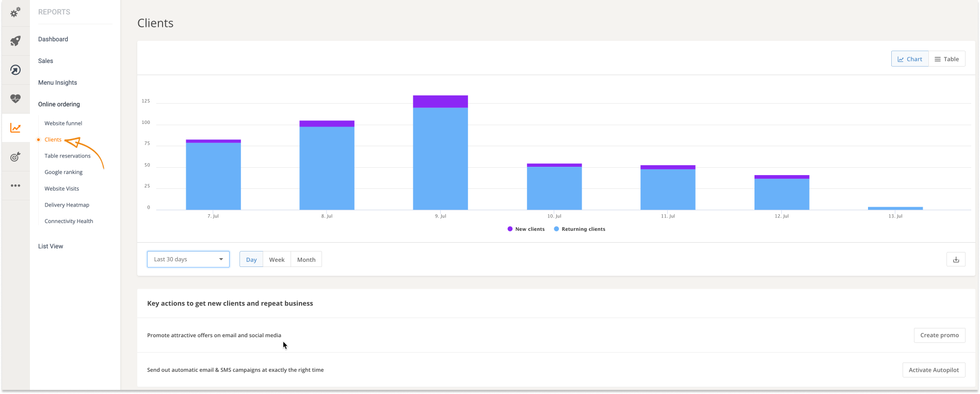Open the settings gears icon in sidebar
The image size is (980, 394).
pos(15,11)
